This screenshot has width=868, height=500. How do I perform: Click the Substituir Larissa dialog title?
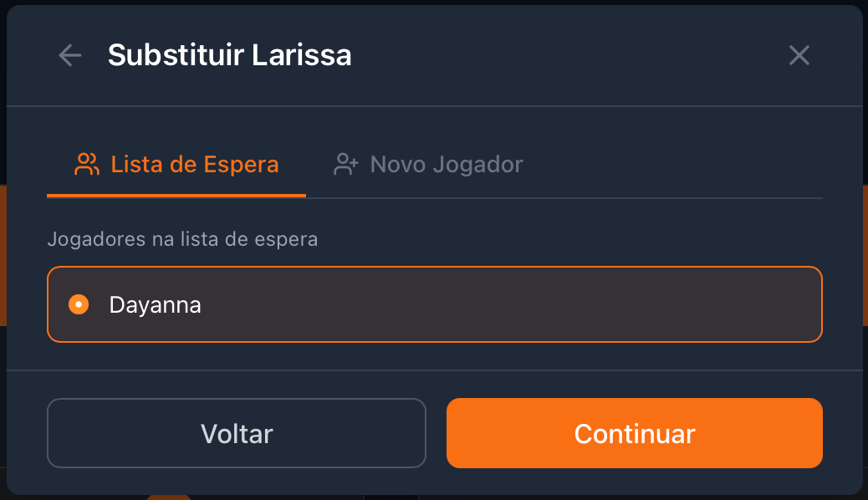[229, 55]
